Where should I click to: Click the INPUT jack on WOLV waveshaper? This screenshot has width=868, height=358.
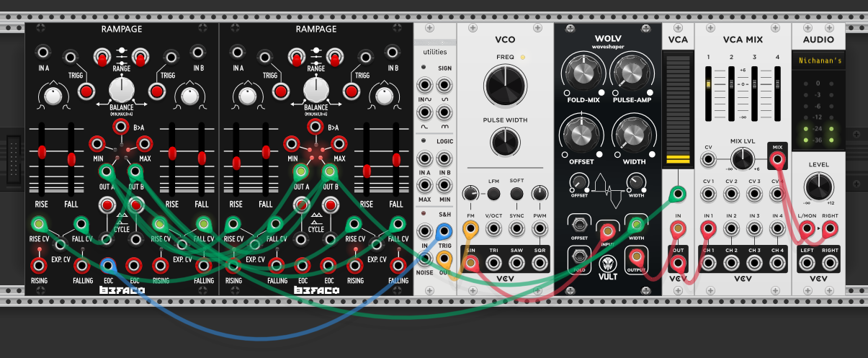608,231
